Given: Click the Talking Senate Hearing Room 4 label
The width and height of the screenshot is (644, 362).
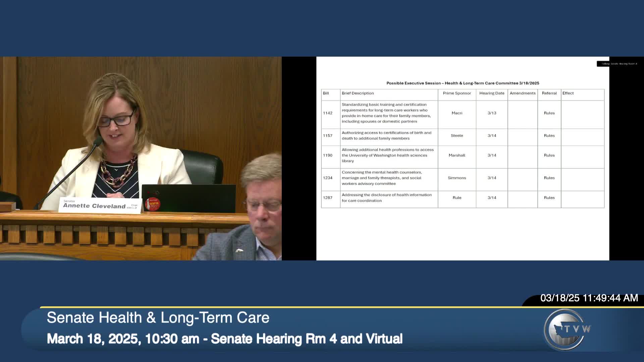Looking at the screenshot, I should 619,64.
